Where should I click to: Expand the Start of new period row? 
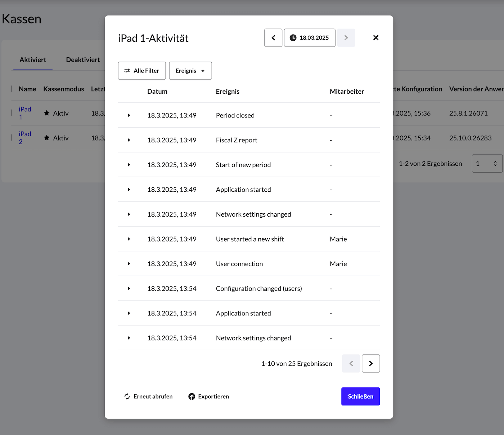pyautogui.click(x=129, y=165)
